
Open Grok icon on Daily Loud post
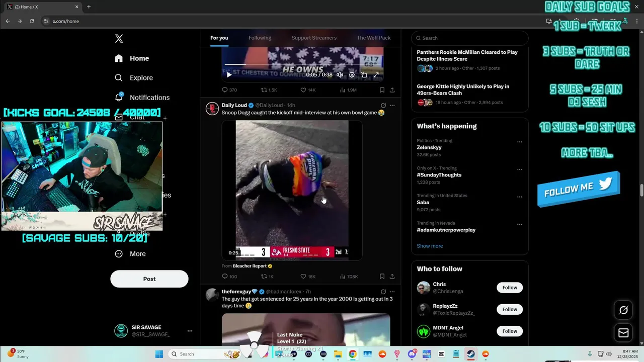click(x=383, y=106)
